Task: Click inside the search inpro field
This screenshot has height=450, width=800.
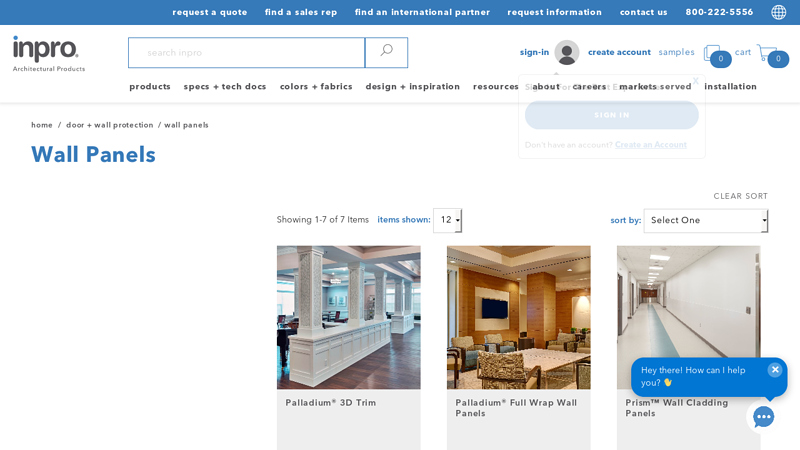Action: 246,53
